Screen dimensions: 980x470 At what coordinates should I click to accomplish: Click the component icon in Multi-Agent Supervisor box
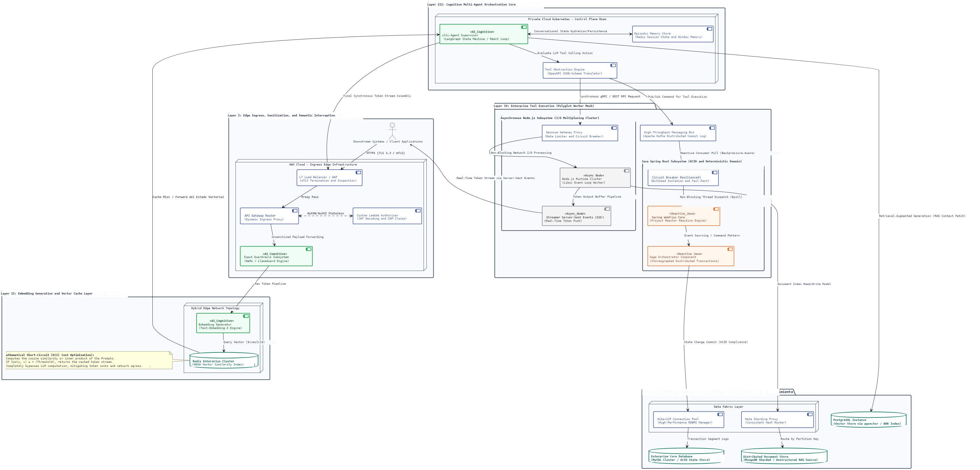coord(524,27)
